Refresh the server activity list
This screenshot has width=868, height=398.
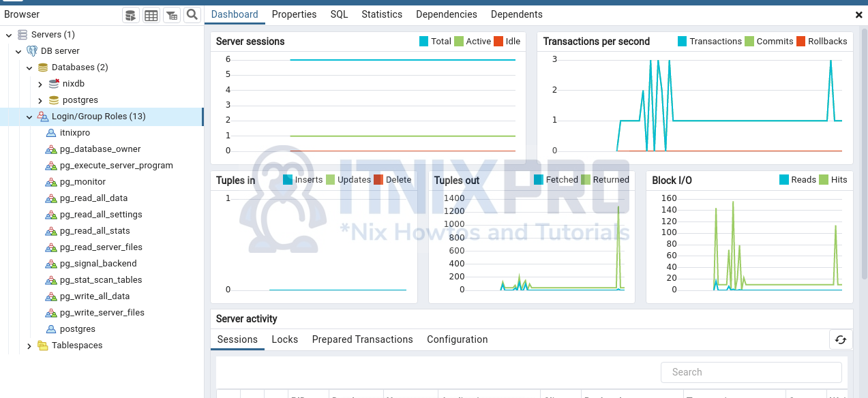841,339
